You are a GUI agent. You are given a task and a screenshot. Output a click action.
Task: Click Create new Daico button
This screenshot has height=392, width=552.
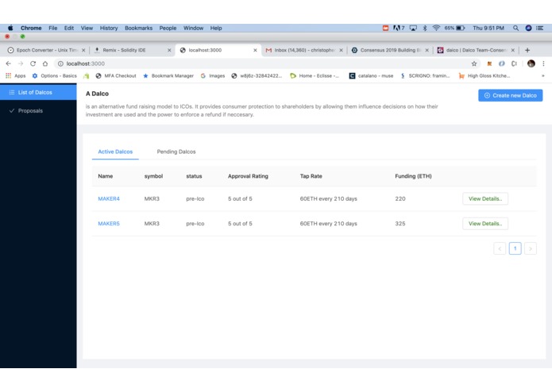click(510, 95)
